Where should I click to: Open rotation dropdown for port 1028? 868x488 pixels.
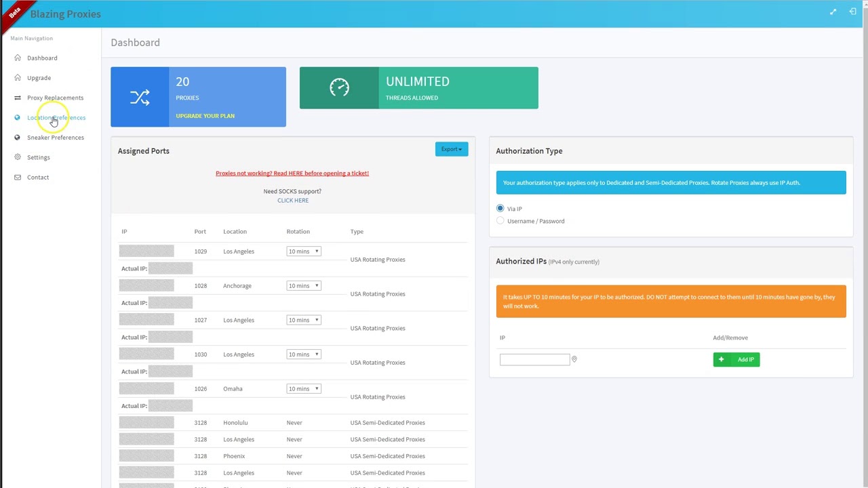[x=304, y=285]
